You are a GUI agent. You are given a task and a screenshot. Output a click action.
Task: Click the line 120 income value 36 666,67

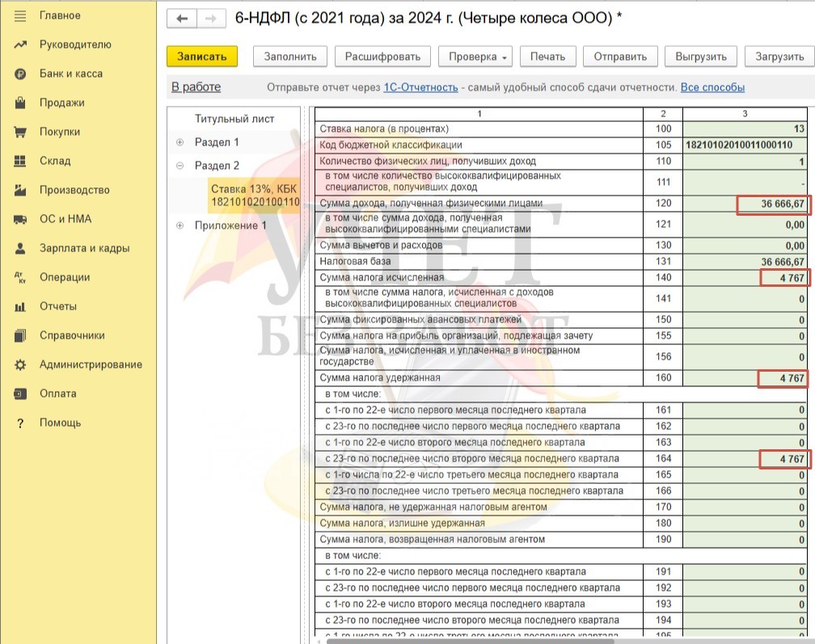[x=745, y=204]
